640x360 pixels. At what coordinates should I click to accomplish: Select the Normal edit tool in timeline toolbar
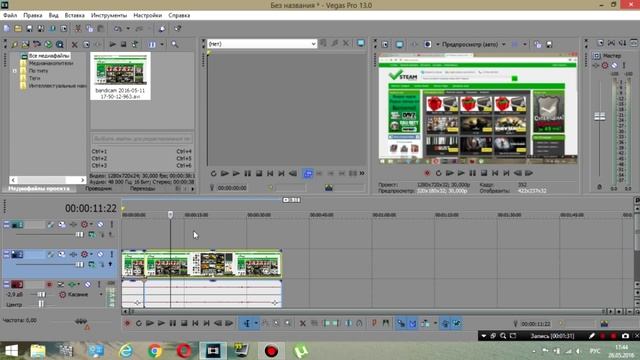click(x=247, y=323)
